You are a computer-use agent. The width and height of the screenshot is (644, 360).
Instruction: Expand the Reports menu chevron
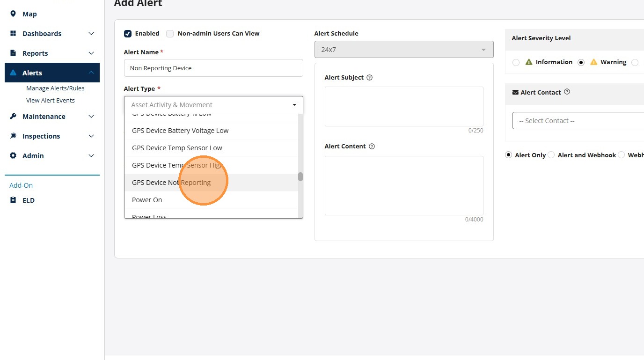pos(91,53)
